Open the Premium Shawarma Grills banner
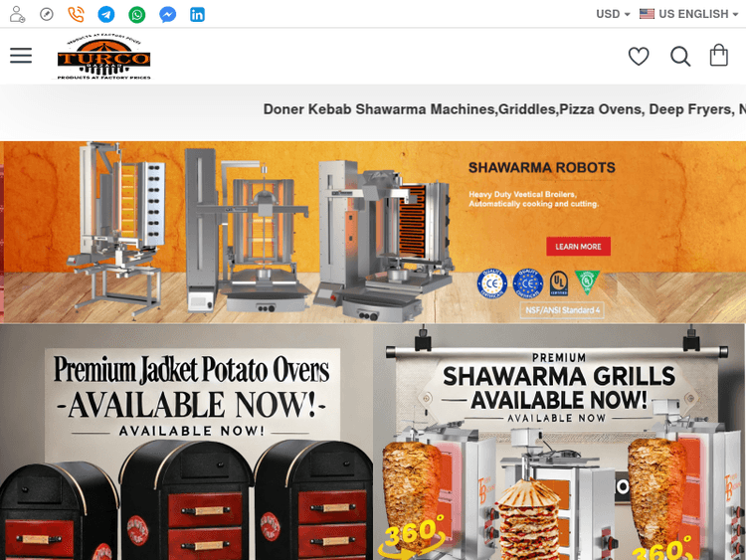 coord(559,442)
